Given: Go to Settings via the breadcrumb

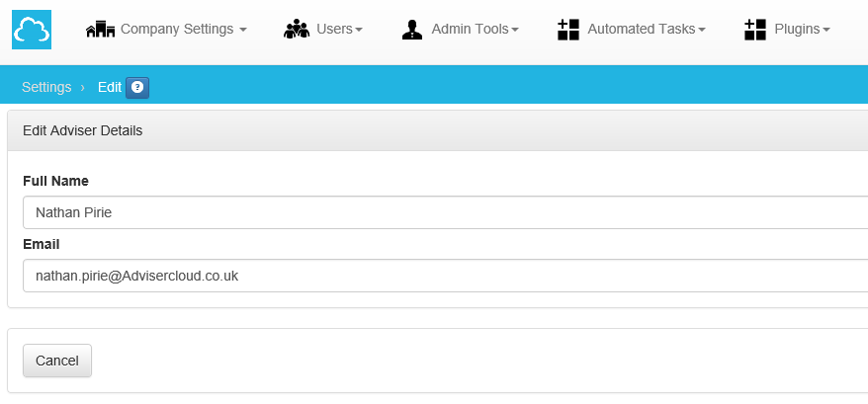Looking at the screenshot, I should tap(46, 87).
